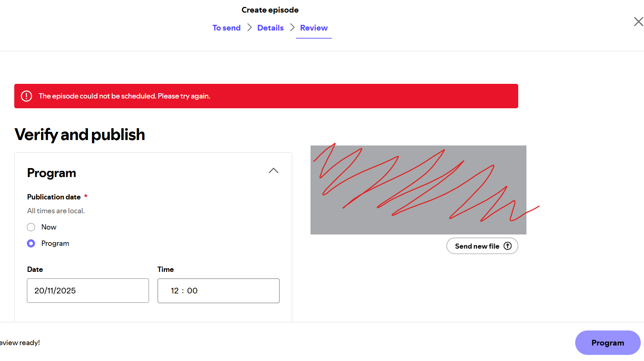
Task: Click the Date input field
Action: point(88,291)
